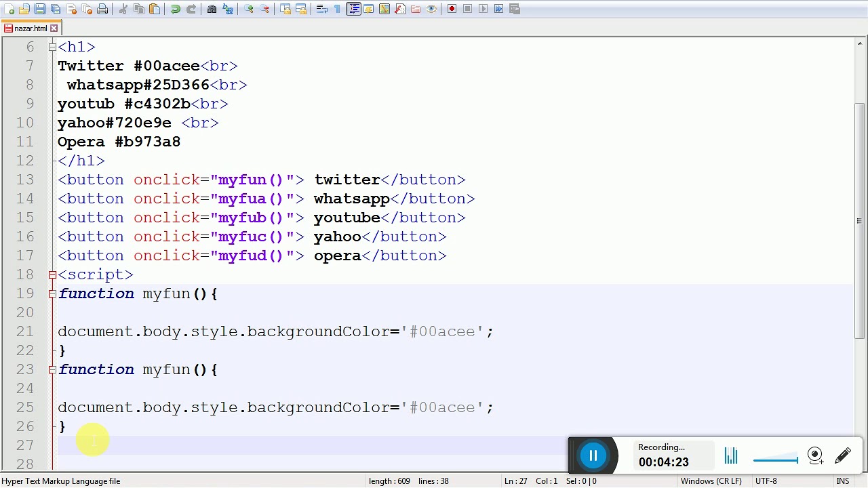Collapse the h1 block on line 6
Screen dimensions: 868x488
[x=52, y=47]
